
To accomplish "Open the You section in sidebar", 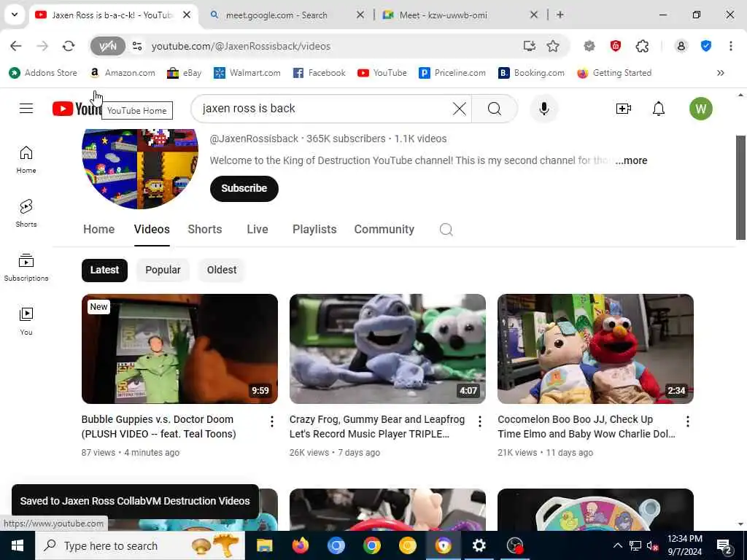I will (26, 321).
